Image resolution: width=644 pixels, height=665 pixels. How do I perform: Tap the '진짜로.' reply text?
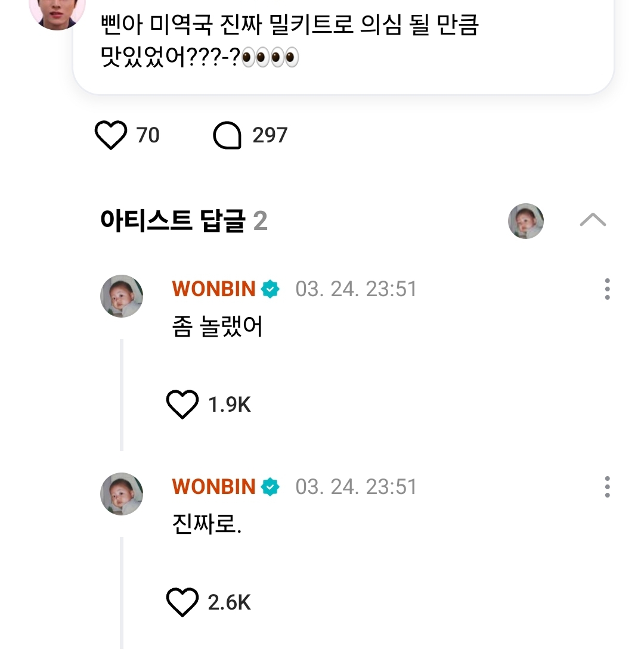[x=206, y=525]
